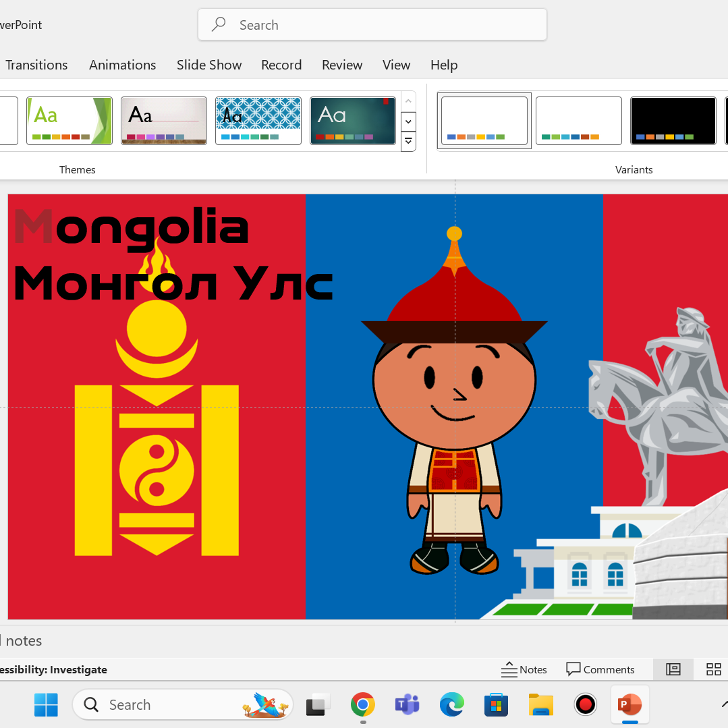Open the Animations tab

[122, 65]
